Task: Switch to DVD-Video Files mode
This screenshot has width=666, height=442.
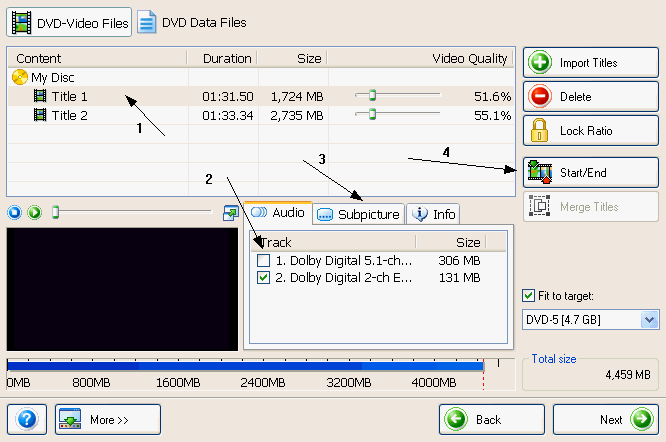Action: pos(69,23)
